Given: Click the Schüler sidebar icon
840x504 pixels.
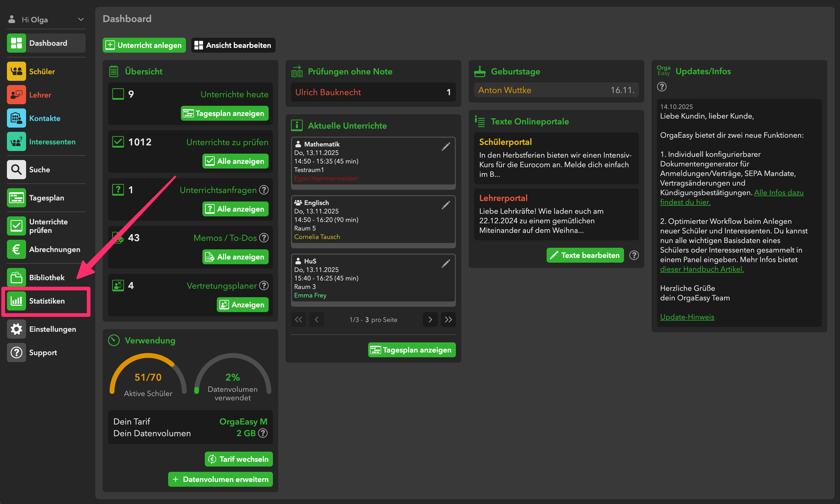Looking at the screenshot, I should 16,71.
